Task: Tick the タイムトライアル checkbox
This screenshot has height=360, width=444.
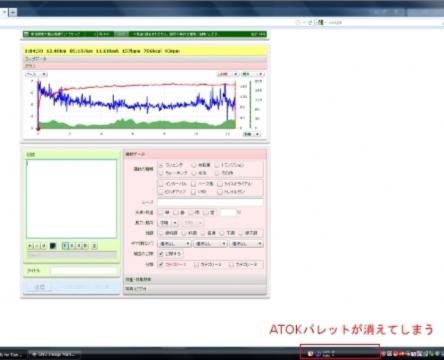Action: (x=220, y=184)
